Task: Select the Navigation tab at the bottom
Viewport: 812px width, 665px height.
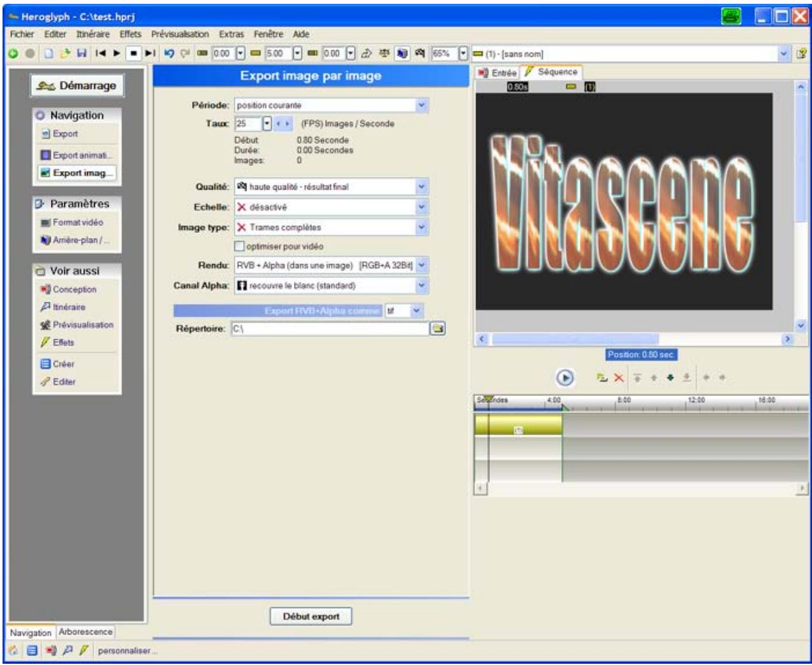Action: (31, 633)
